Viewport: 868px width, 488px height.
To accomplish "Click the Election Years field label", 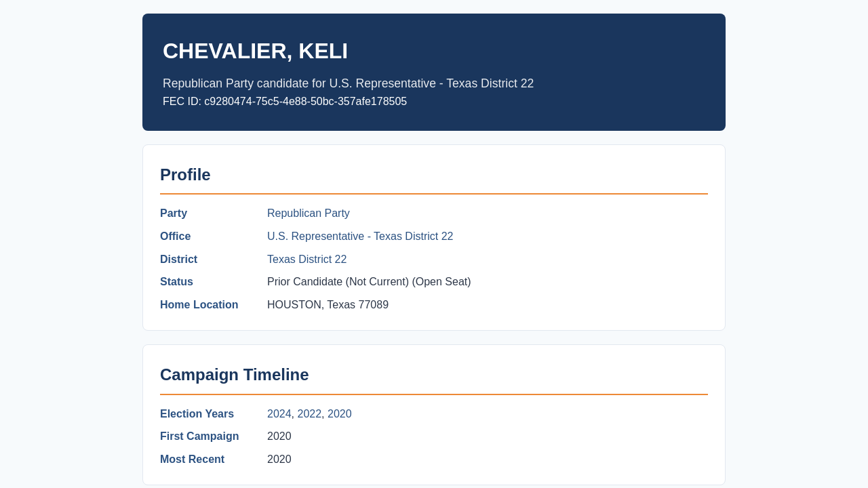I will (x=197, y=414).
